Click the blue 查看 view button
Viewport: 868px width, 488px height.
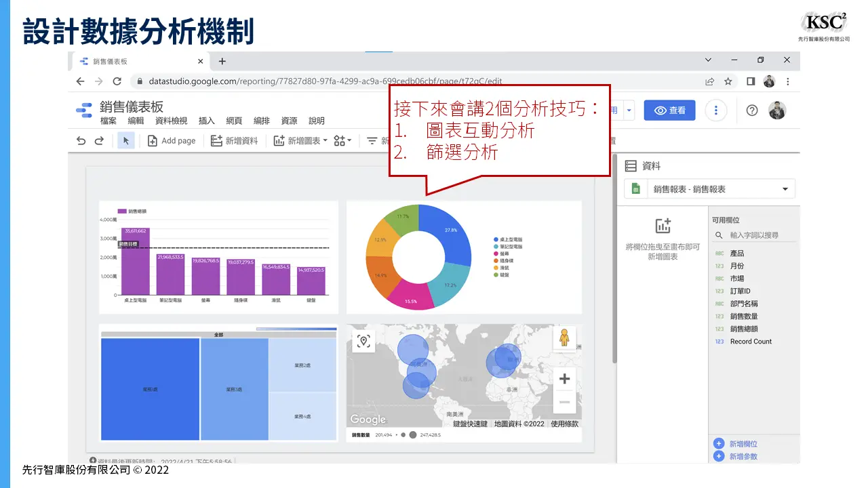point(669,110)
